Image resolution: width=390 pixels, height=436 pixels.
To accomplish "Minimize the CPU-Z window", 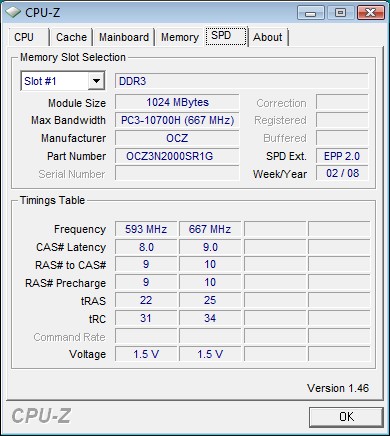I will [x=311, y=13].
